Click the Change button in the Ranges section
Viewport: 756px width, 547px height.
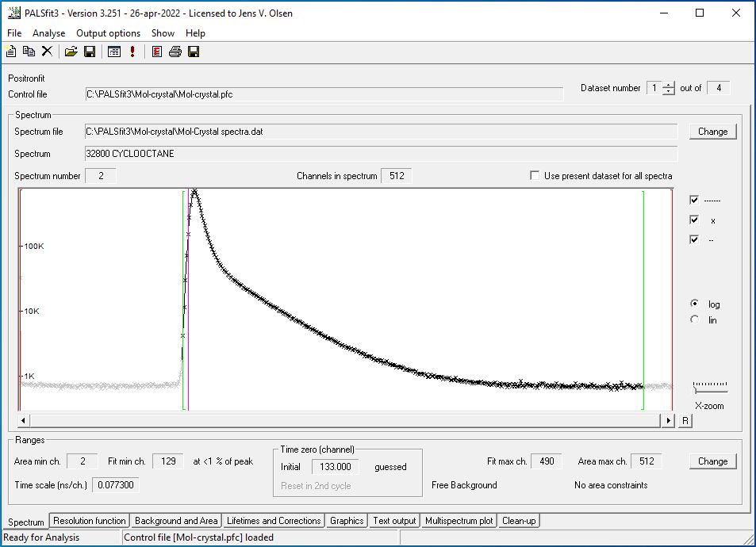coord(712,461)
